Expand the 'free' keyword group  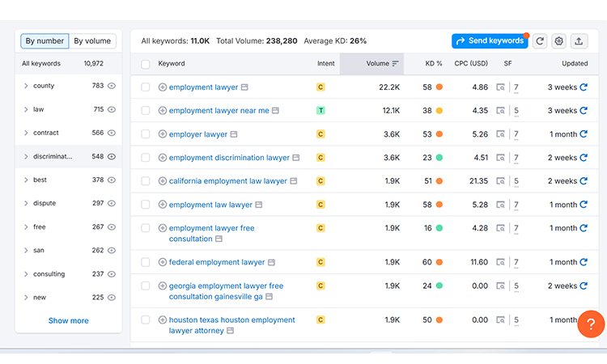(26, 227)
